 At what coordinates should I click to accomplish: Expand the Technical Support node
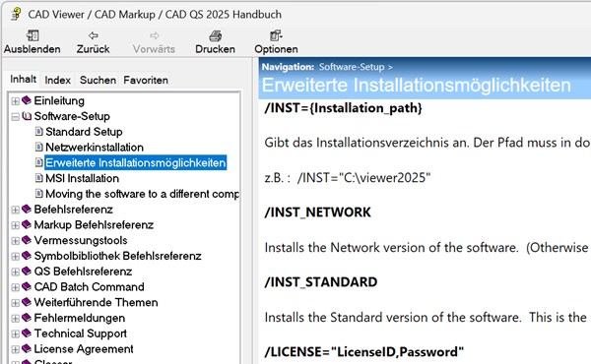pyautogui.click(x=15, y=334)
